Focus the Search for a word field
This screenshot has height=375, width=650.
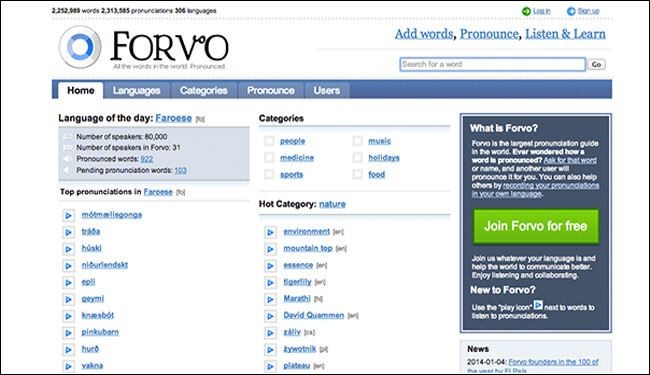coord(492,64)
